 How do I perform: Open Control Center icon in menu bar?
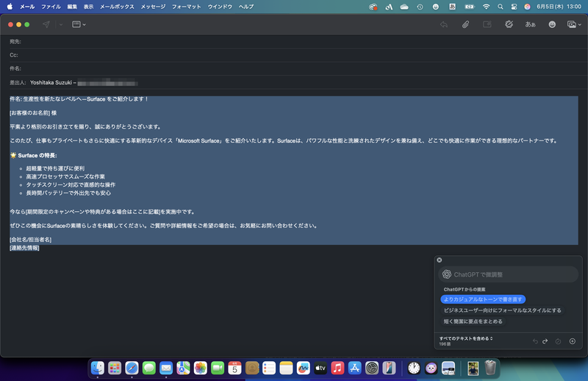pyautogui.click(x=514, y=7)
